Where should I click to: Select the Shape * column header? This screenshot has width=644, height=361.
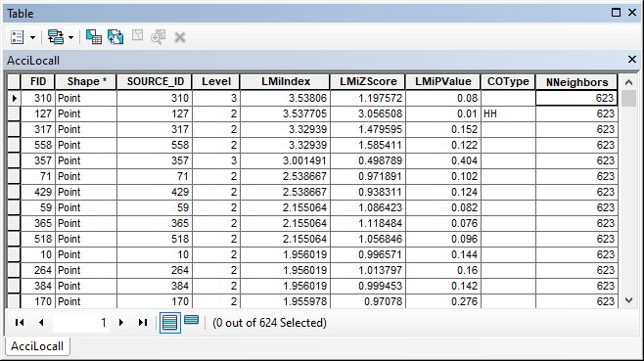coord(86,81)
